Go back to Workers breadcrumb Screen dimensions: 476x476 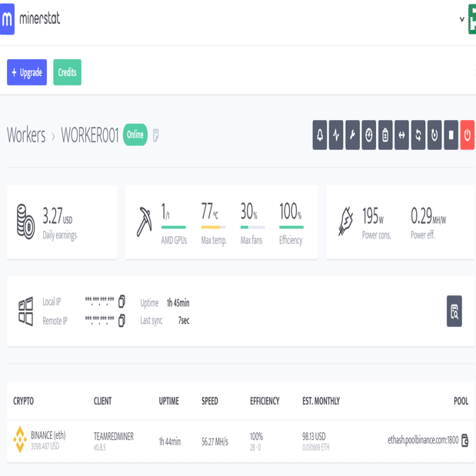click(x=26, y=135)
